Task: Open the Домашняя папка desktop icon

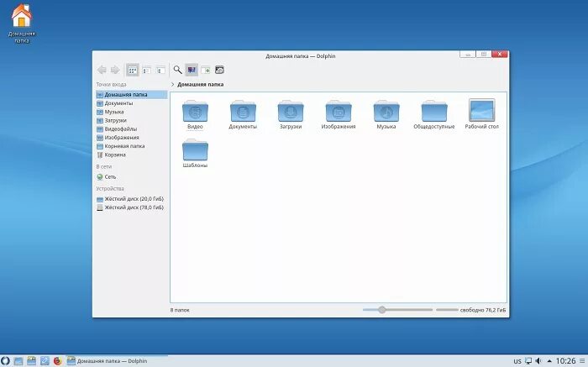Action: 22,24
